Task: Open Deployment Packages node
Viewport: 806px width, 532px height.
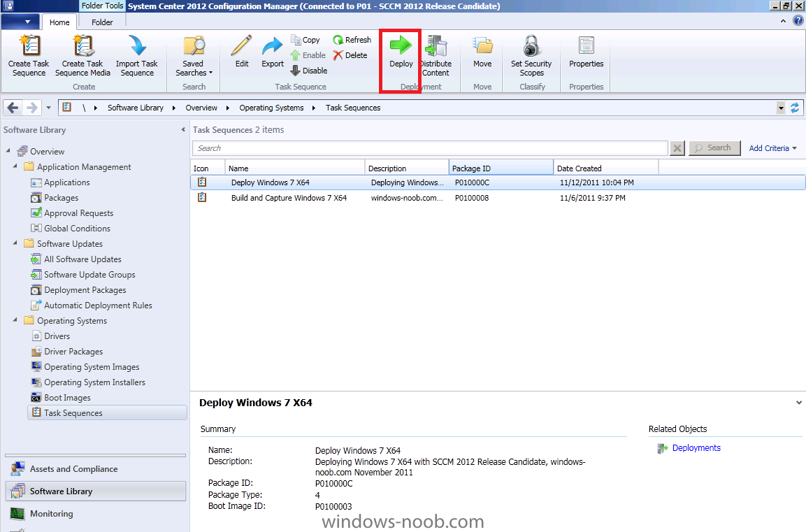Action: pos(78,290)
